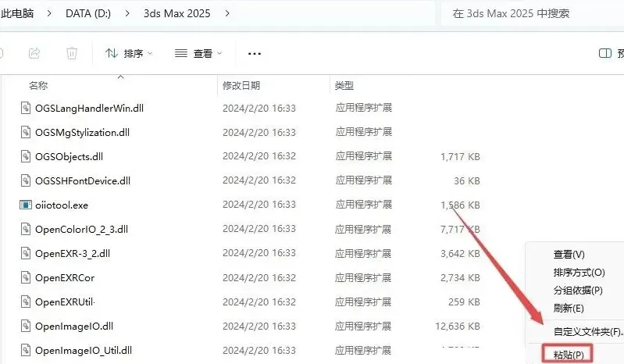This screenshot has width=624, height=364.
Task: Click the OGSLangHandlerWin.dll file icon
Action: 26,108
